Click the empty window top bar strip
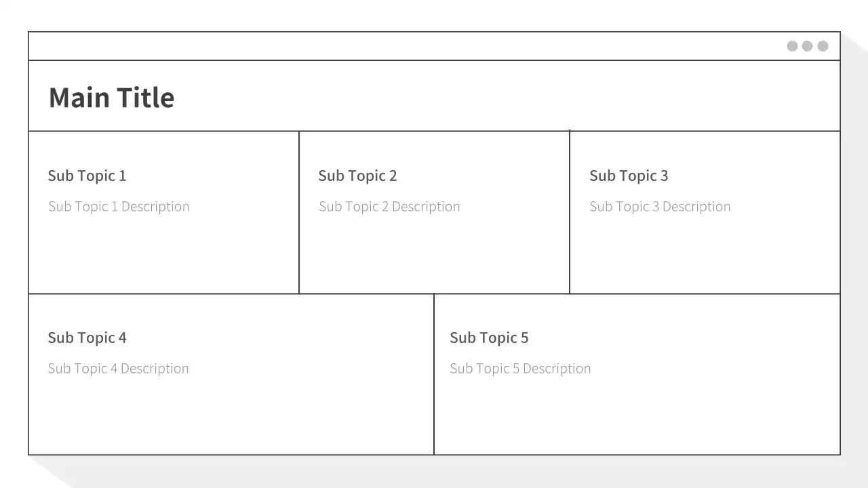 [407, 46]
